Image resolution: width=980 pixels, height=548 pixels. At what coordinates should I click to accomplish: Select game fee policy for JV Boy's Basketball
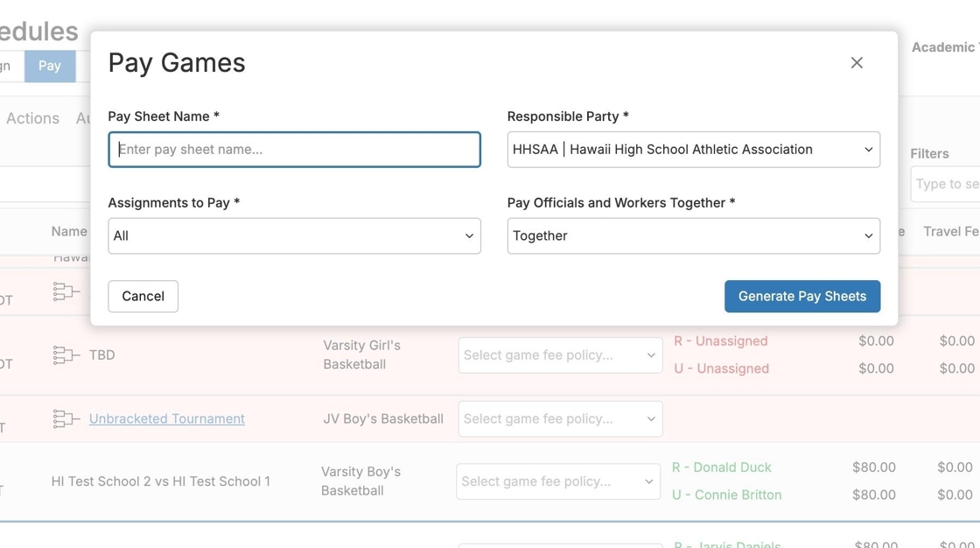point(560,419)
